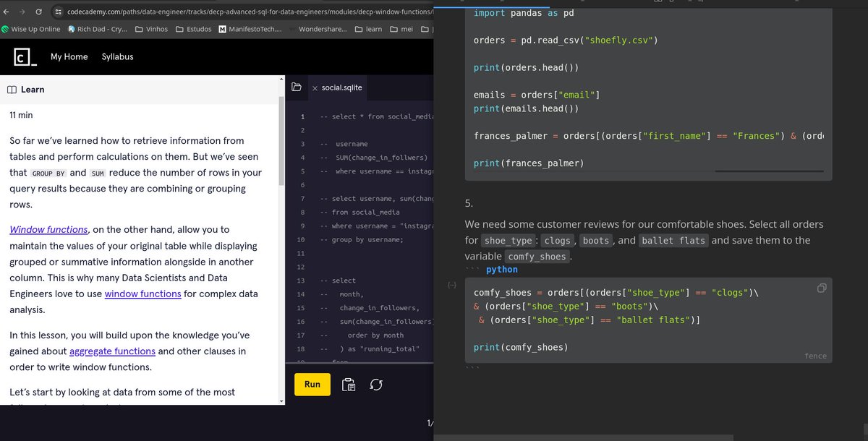Open the Syllabus menu item
The height and width of the screenshot is (441, 868).
click(x=117, y=56)
